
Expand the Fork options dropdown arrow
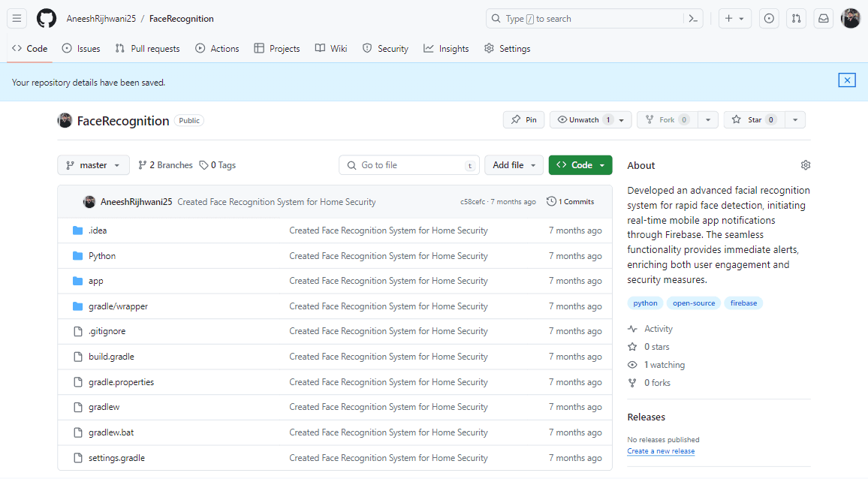[708, 119]
